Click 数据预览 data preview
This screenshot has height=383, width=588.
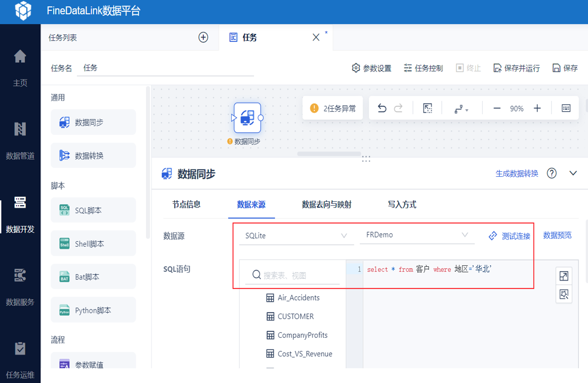[557, 235]
